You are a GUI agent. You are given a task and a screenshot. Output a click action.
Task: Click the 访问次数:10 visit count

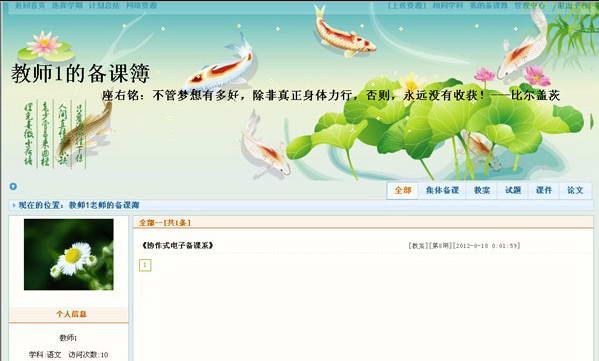[x=88, y=355]
